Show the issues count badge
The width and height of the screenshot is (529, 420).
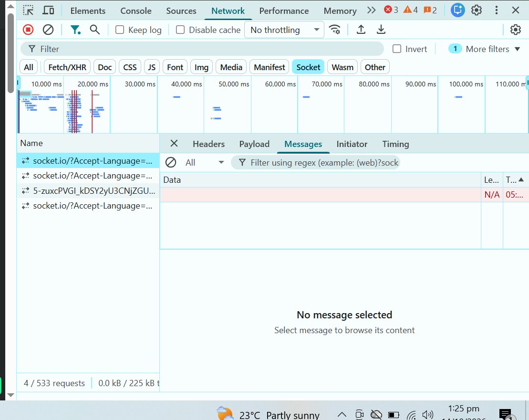click(x=430, y=10)
